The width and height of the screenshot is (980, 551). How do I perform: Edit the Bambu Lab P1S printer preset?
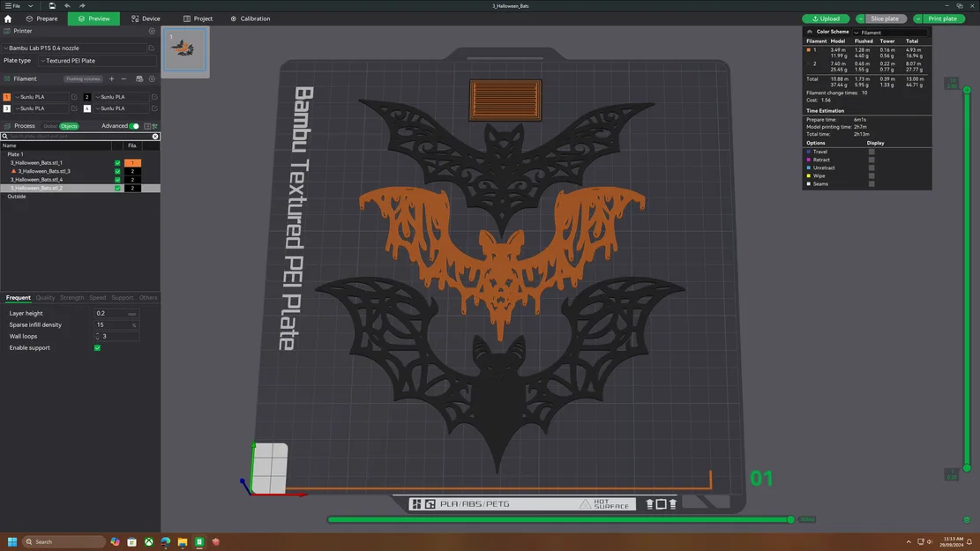pyautogui.click(x=151, y=48)
